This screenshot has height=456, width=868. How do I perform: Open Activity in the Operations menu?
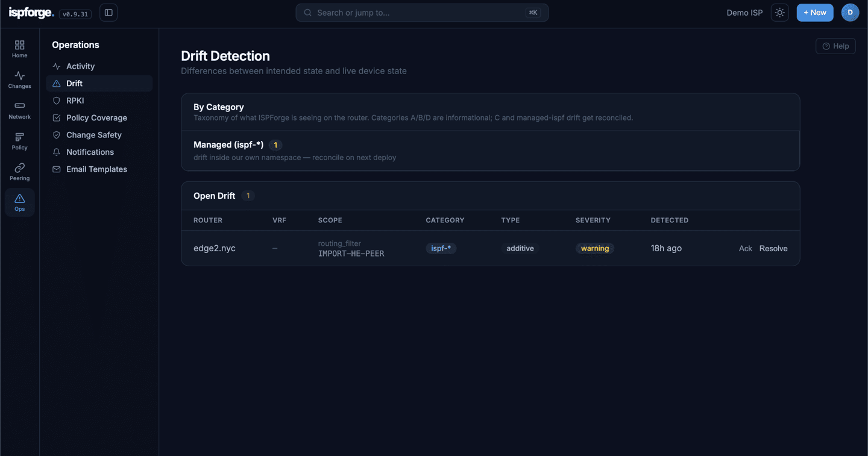99,66
